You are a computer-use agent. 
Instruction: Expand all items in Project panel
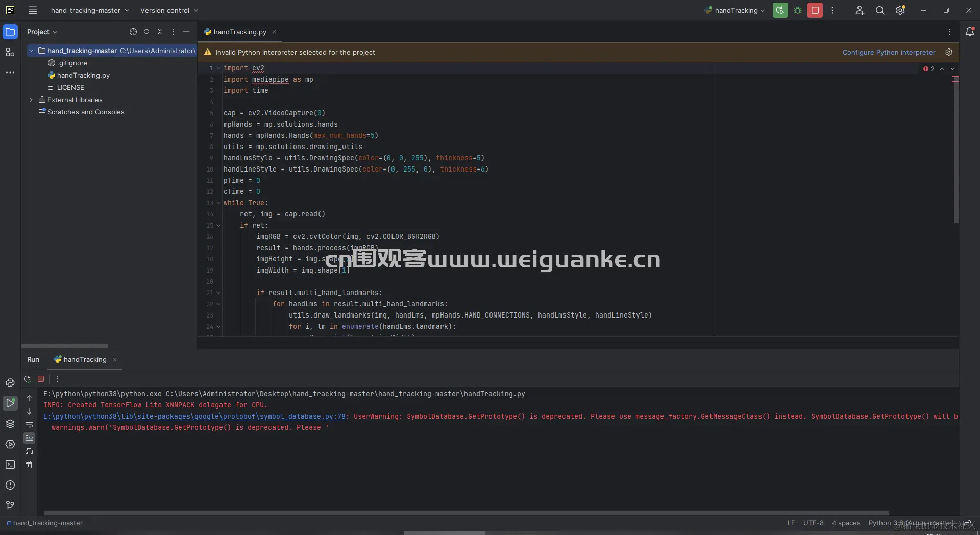point(146,32)
